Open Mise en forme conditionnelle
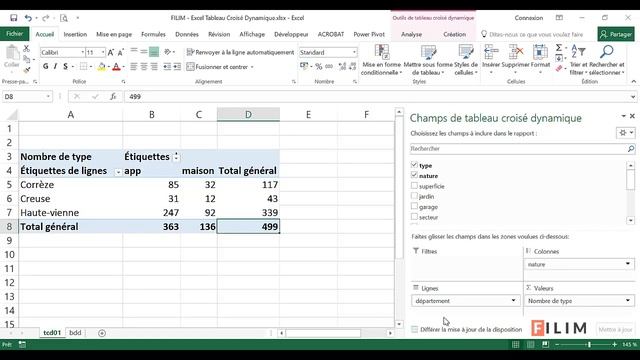 click(x=382, y=60)
